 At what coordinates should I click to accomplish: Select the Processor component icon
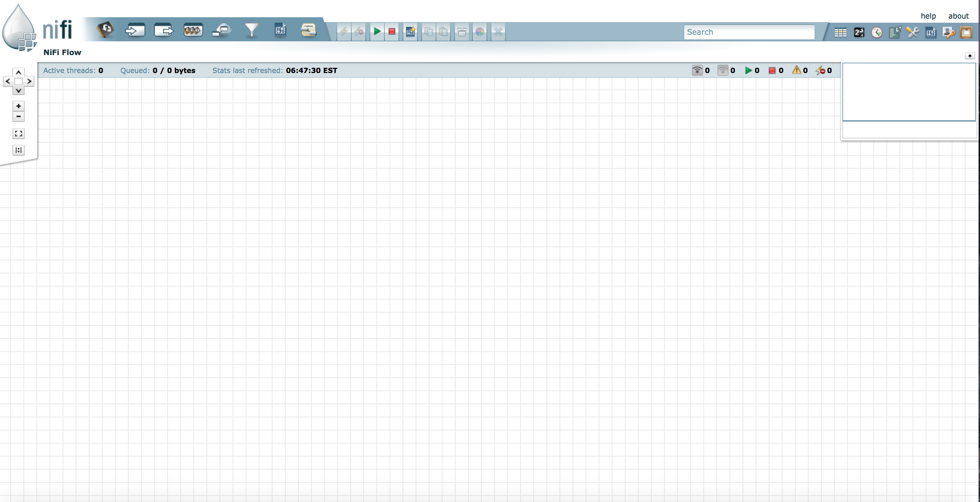[x=105, y=30]
